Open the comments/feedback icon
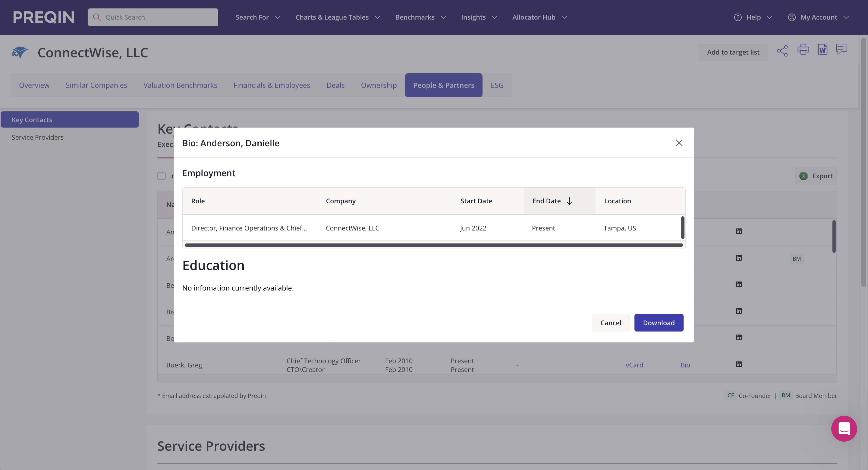868x470 pixels. 842,49
